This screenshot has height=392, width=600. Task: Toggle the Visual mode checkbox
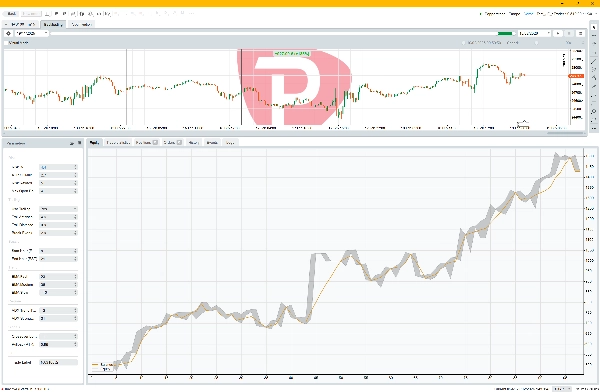6,43
